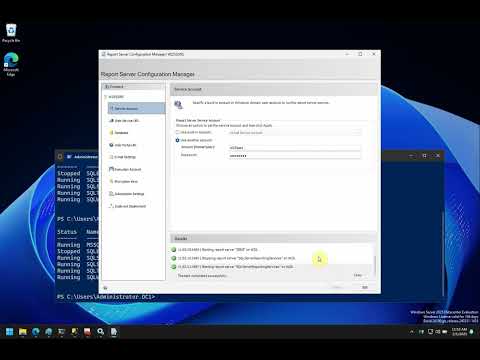This screenshot has width=480, height=360.
Task: Click the Execution Account icon
Action: 111,169
